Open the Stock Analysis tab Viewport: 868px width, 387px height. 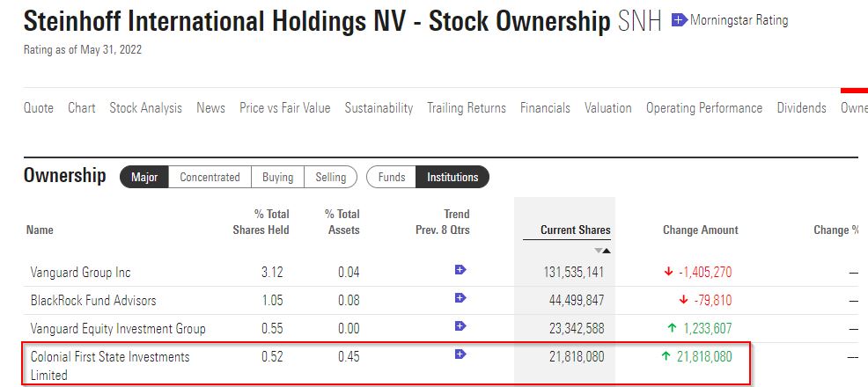[x=145, y=107]
